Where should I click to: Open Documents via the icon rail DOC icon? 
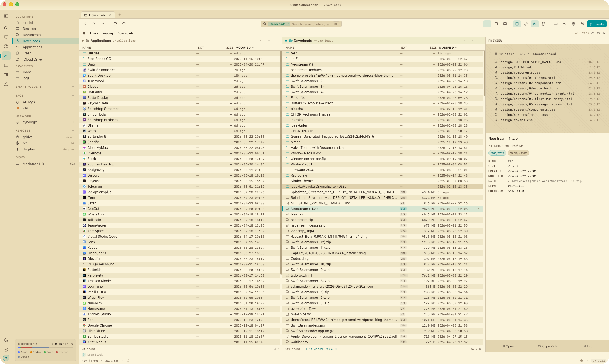[x=6, y=46]
